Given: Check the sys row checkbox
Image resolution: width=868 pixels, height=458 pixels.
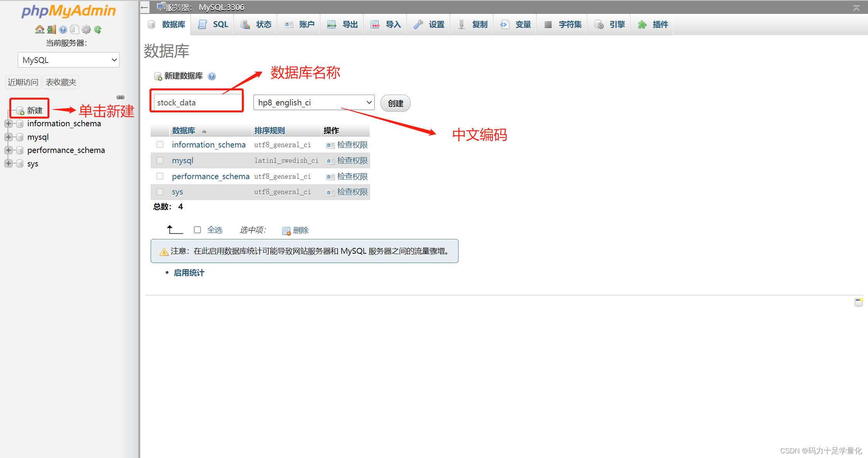Looking at the screenshot, I should point(160,192).
